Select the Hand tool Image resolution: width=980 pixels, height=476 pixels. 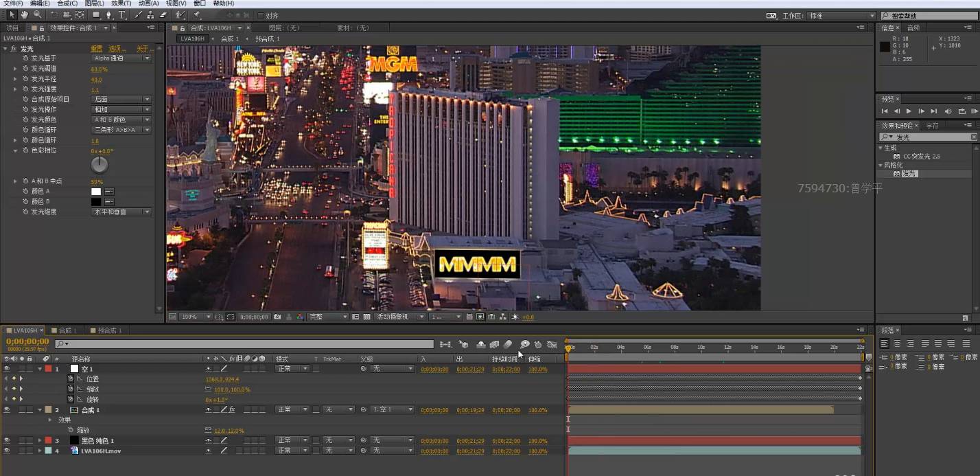coord(24,14)
